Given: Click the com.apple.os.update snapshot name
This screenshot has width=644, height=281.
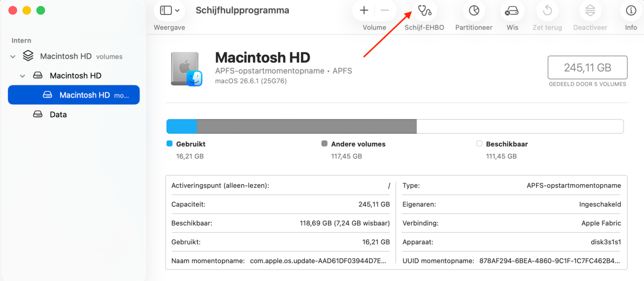Looking at the screenshot, I should coord(318,261).
